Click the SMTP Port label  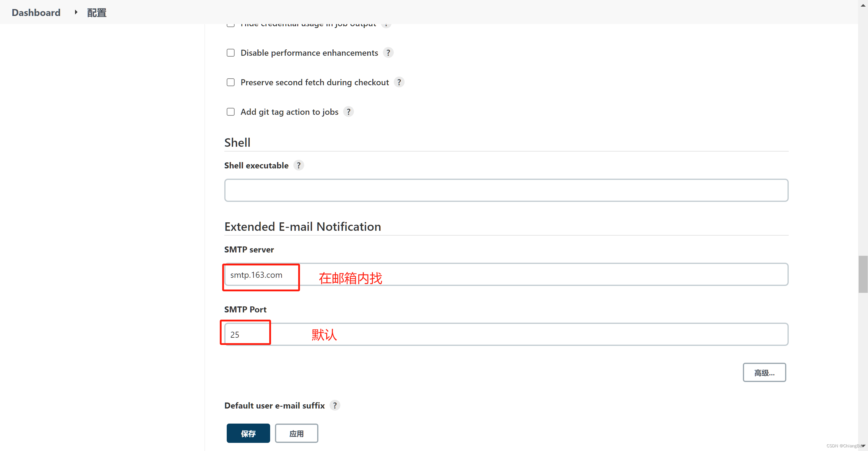pos(245,309)
